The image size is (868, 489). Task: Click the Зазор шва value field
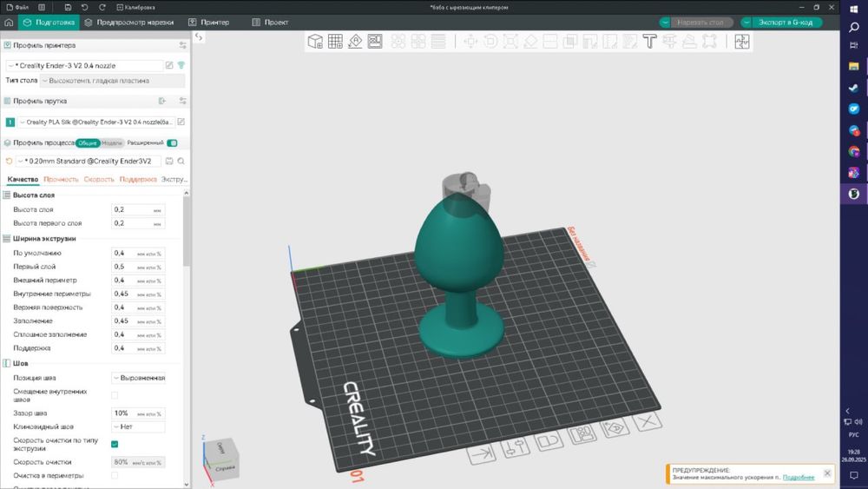click(138, 413)
